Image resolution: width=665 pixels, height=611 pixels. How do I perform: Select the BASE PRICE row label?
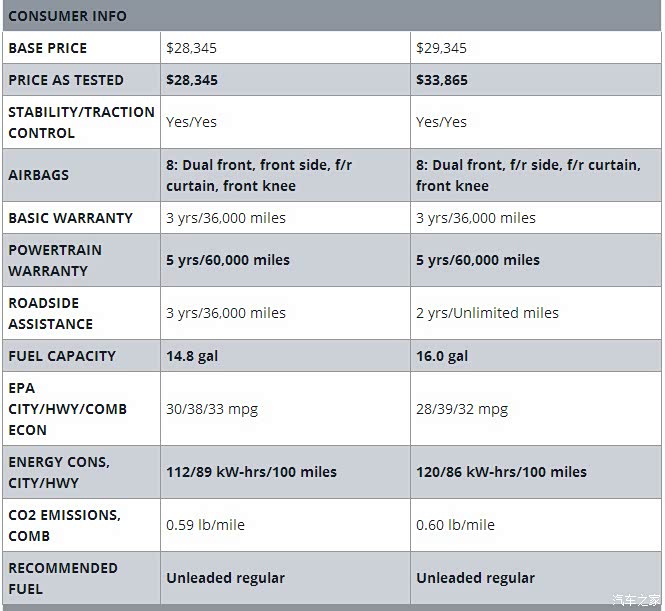pos(48,48)
